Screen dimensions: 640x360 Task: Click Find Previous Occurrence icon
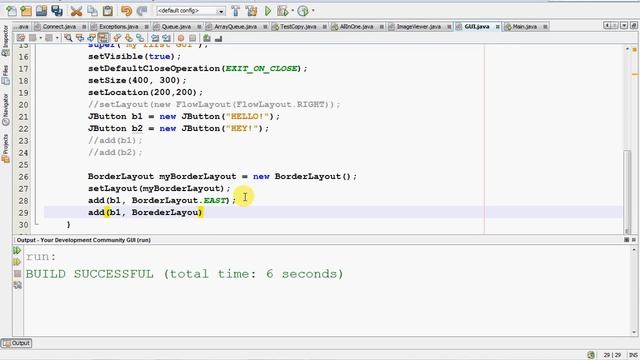pos(80,38)
